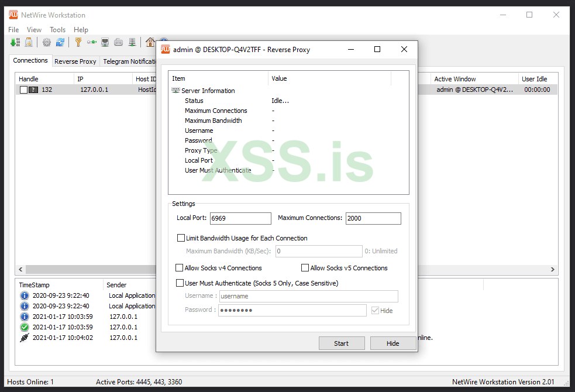Click the keyboard toolbar icon
Image resolution: width=575 pixels, height=392 pixels.
coord(118,43)
